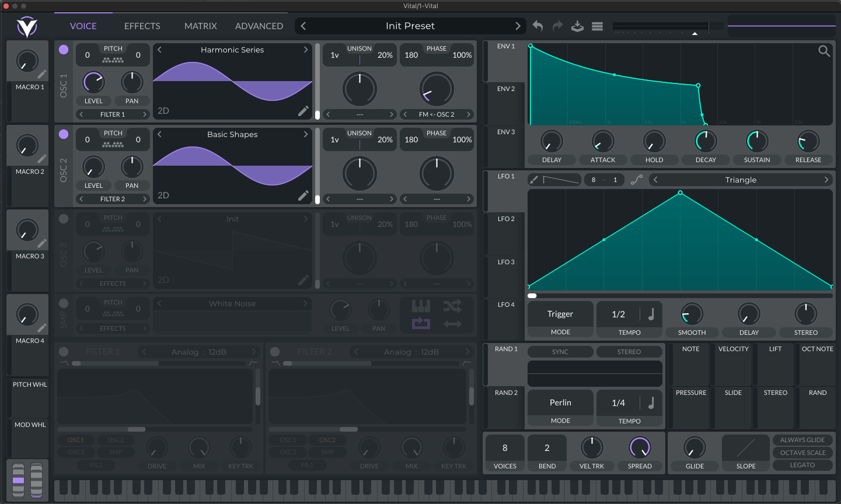Click the sampler random shuffle icon
The image size is (841, 504).
coord(452,306)
